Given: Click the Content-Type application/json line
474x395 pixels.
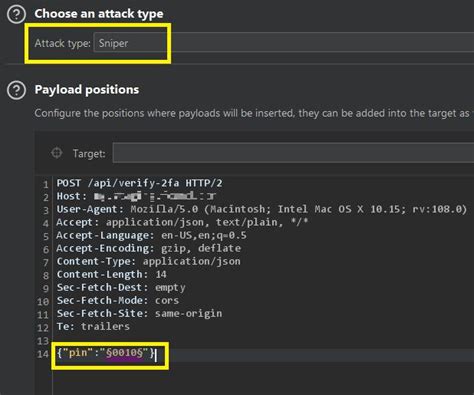Looking at the screenshot, I should (x=148, y=261).
